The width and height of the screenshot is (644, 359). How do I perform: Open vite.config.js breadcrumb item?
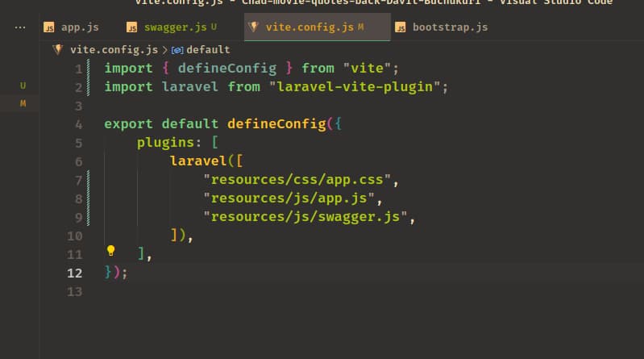pyautogui.click(x=114, y=50)
